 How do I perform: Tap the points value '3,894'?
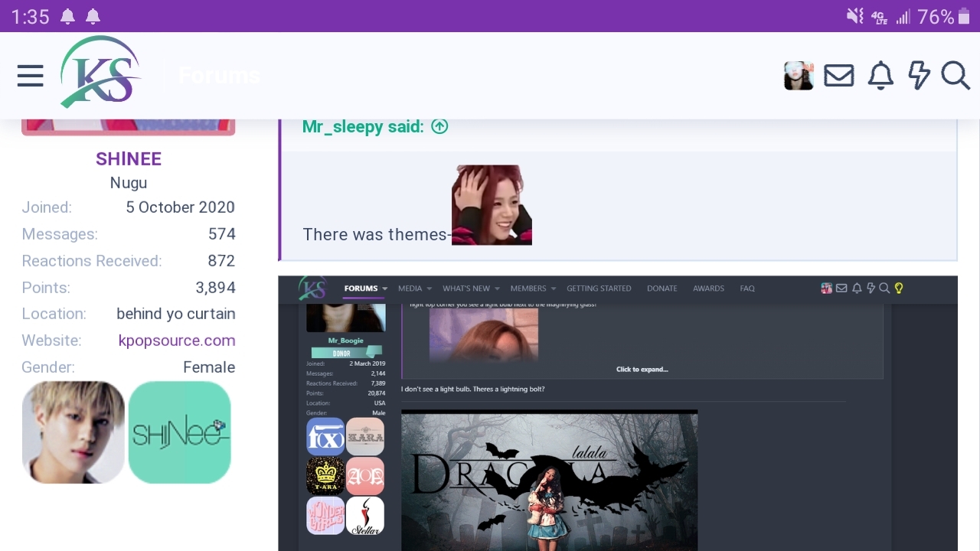(216, 288)
